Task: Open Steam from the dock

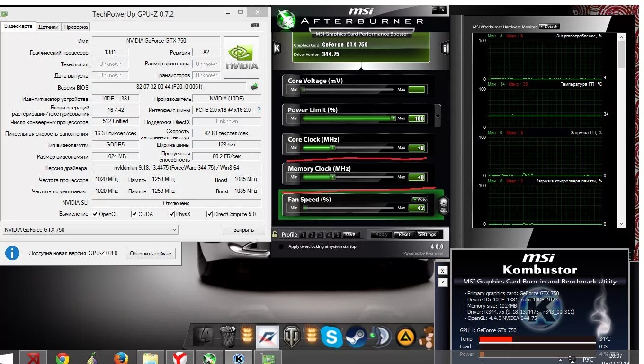Action: tap(355, 337)
